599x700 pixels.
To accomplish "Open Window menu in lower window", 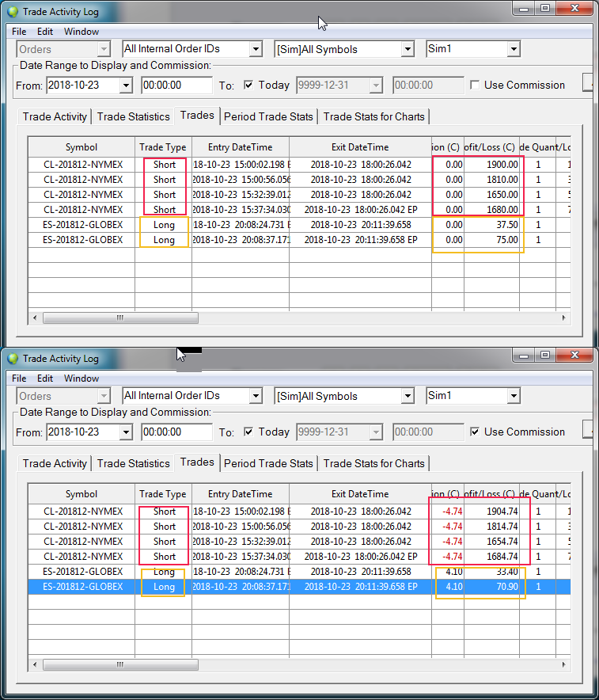I will pyautogui.click(x=82, y=379).
